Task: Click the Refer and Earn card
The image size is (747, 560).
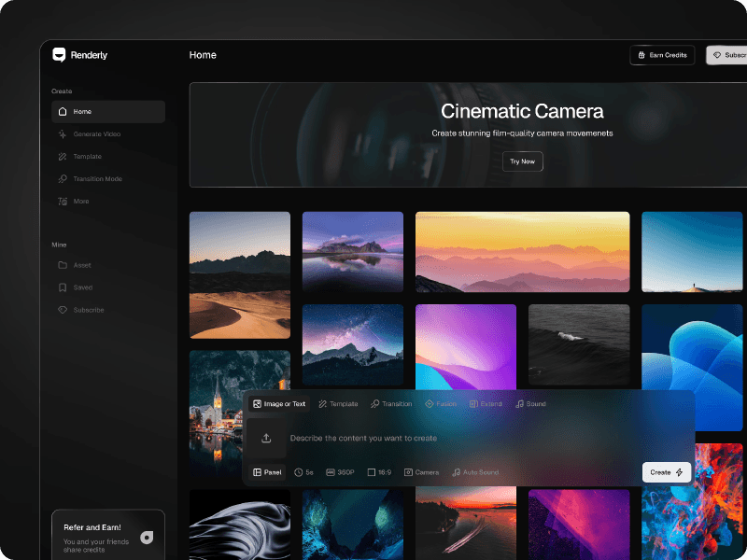Action: (108, 535)
